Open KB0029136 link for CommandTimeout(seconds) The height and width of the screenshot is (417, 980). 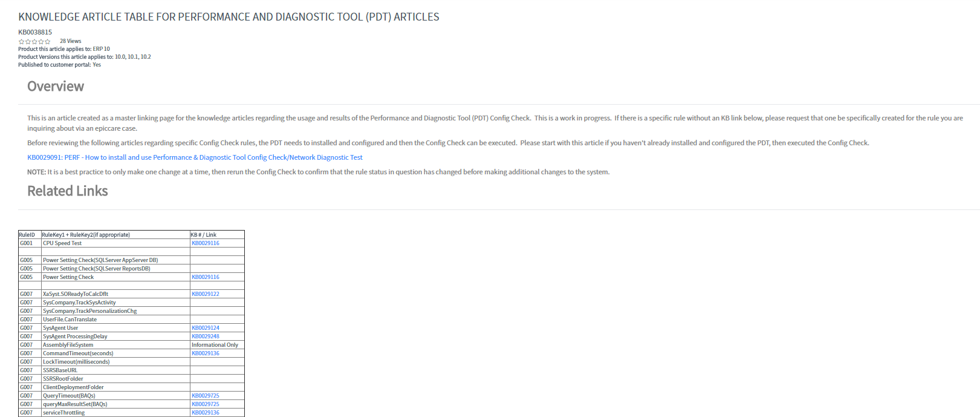tap(206, 353)
